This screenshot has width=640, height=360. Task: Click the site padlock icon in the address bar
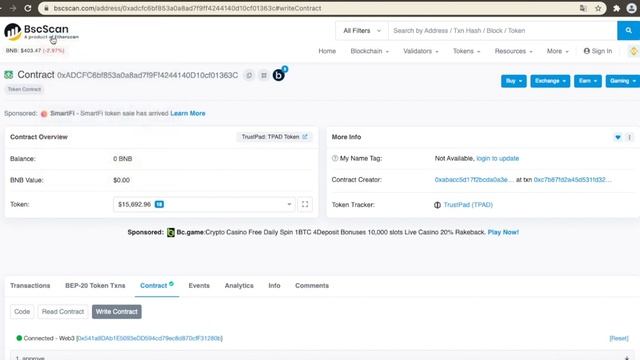pyautogui.click(x=46, y=8)
